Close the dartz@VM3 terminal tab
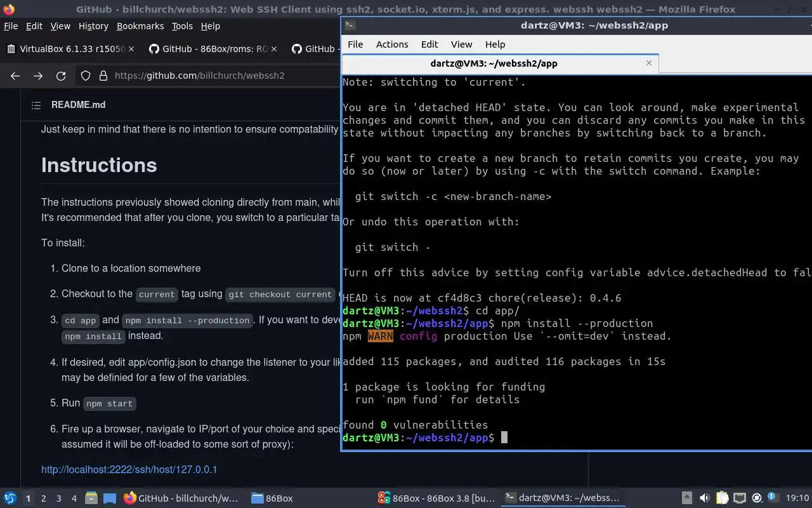Image resolution: width=812 pixels, height=508 pixels. [648, 63]
